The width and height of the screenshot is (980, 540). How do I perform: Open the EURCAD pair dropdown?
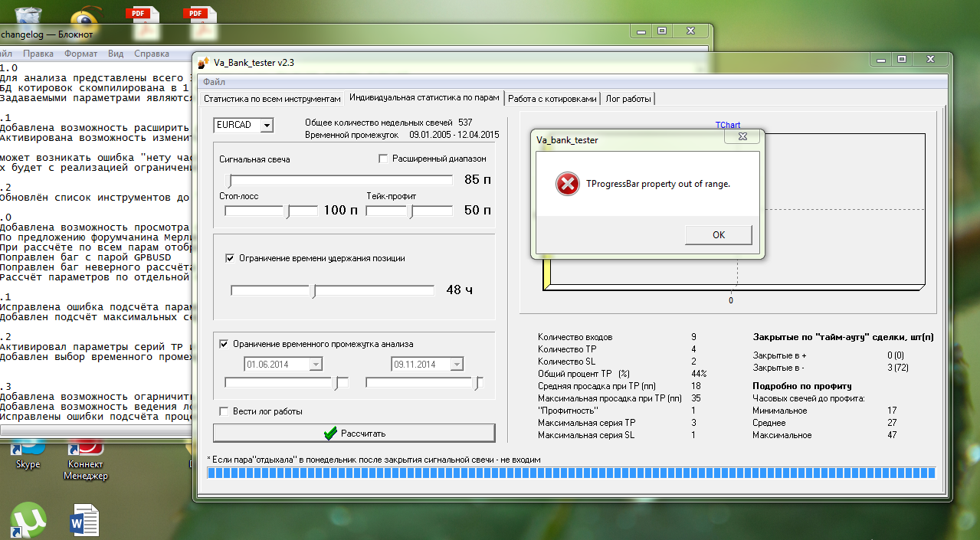point(266,125)
